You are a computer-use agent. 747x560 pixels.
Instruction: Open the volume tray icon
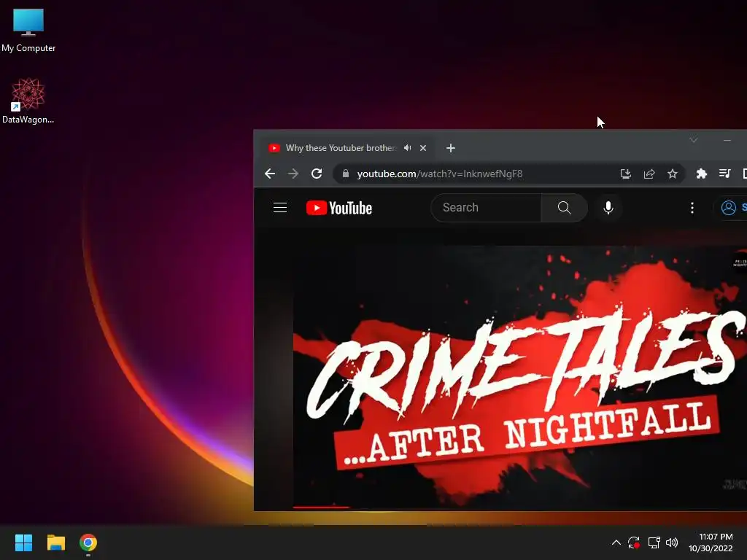coord(672,542)
